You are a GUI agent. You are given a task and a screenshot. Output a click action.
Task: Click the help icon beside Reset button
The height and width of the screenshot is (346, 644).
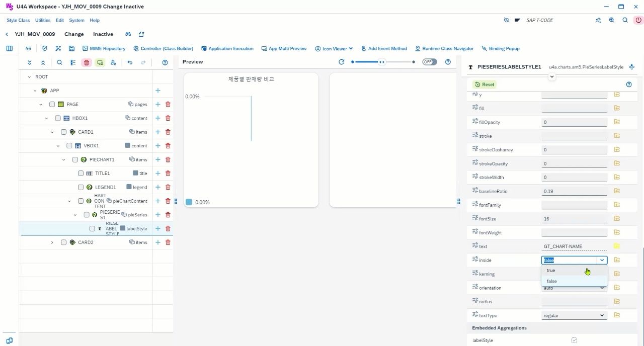[x=628, y=84]
